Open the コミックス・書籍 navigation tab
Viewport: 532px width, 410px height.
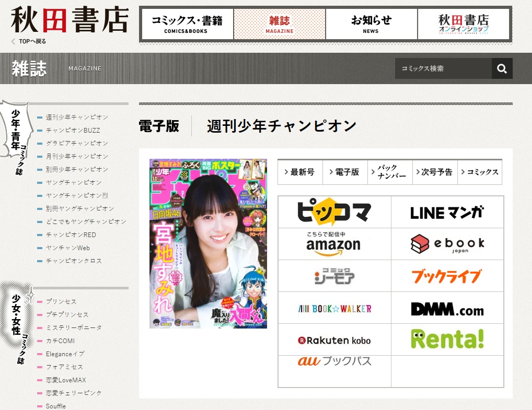(187, 24)
